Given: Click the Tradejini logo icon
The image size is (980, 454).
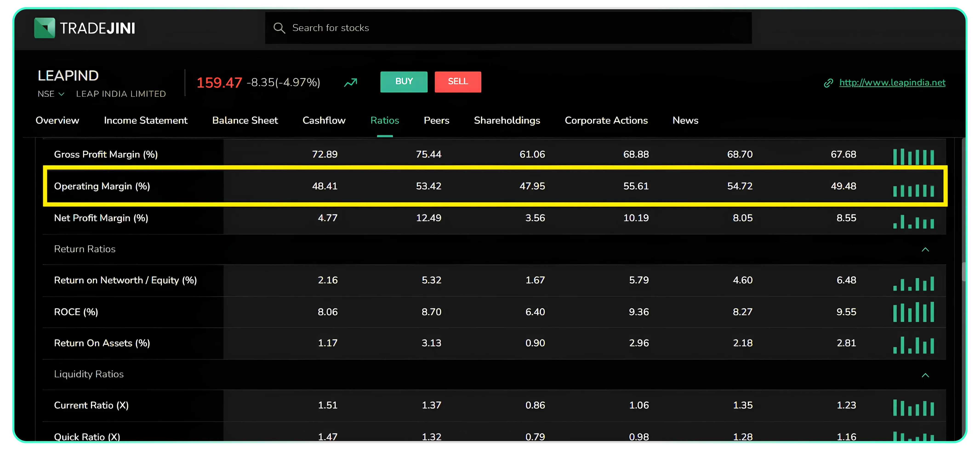Looking at the screenshot, I should pyautogui.click(x=45, y=28).
